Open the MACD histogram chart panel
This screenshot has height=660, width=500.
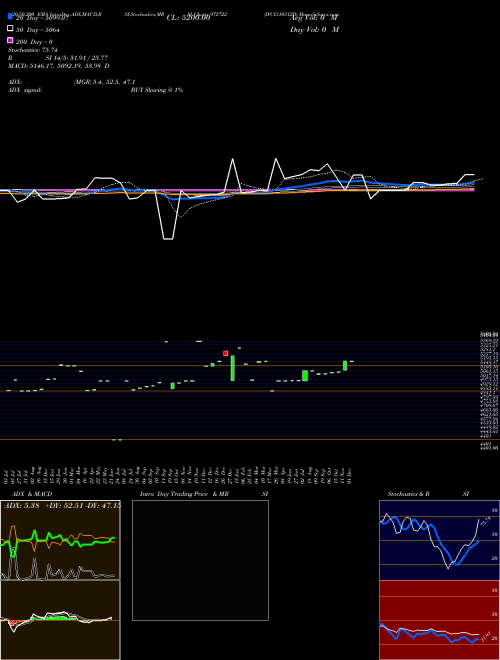click(60, 620)
